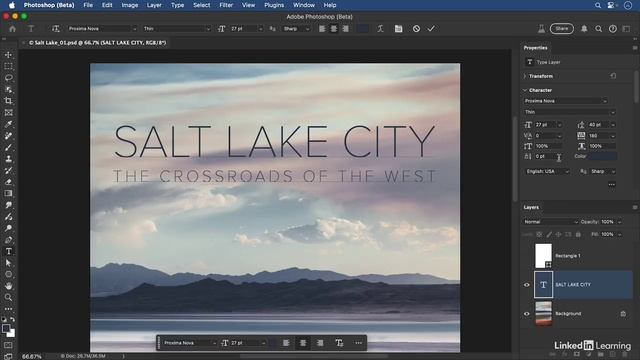Open the Image menu

coord(129,5)
